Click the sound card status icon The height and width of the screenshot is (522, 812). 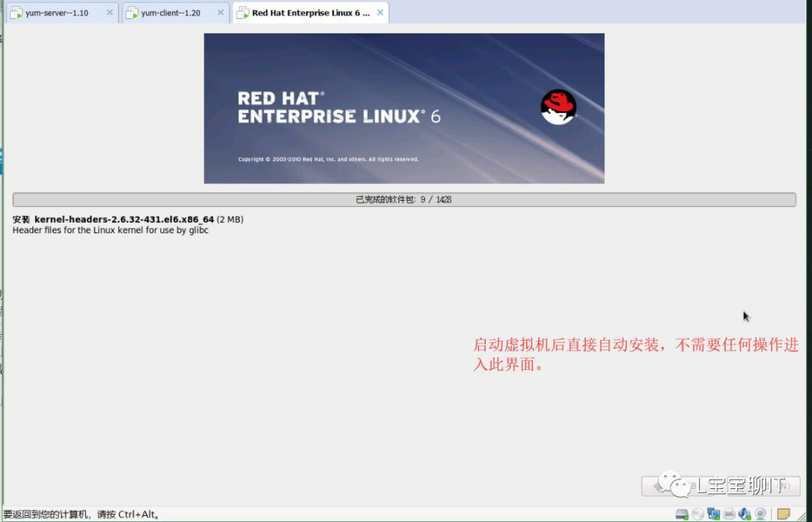(744, 513)
